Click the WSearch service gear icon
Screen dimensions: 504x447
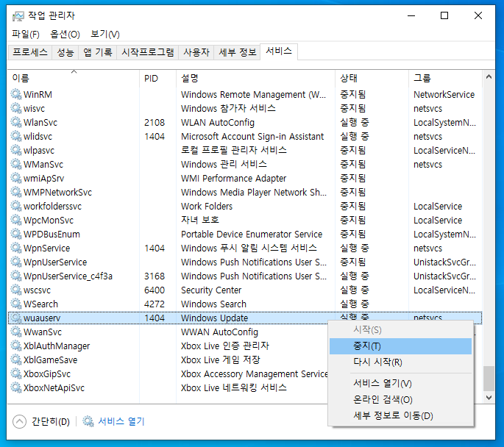click(16, 304)
